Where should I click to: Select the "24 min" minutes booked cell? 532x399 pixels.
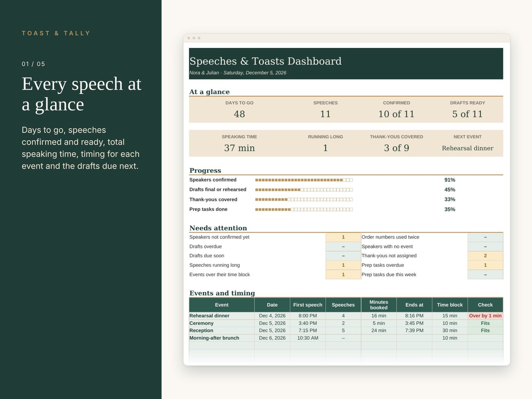click(x=379, y=331)
